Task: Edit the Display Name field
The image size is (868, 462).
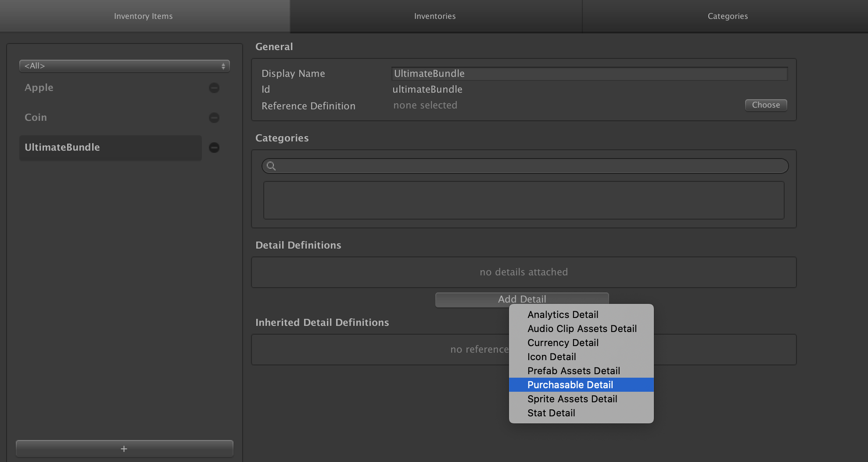Action: tap(589, 74)
